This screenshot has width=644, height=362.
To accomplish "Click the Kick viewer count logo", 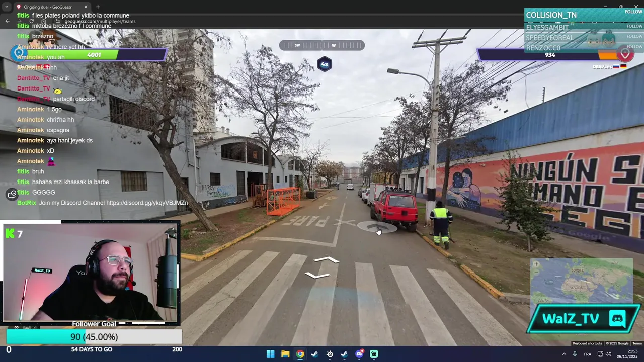I will [10, 234].
